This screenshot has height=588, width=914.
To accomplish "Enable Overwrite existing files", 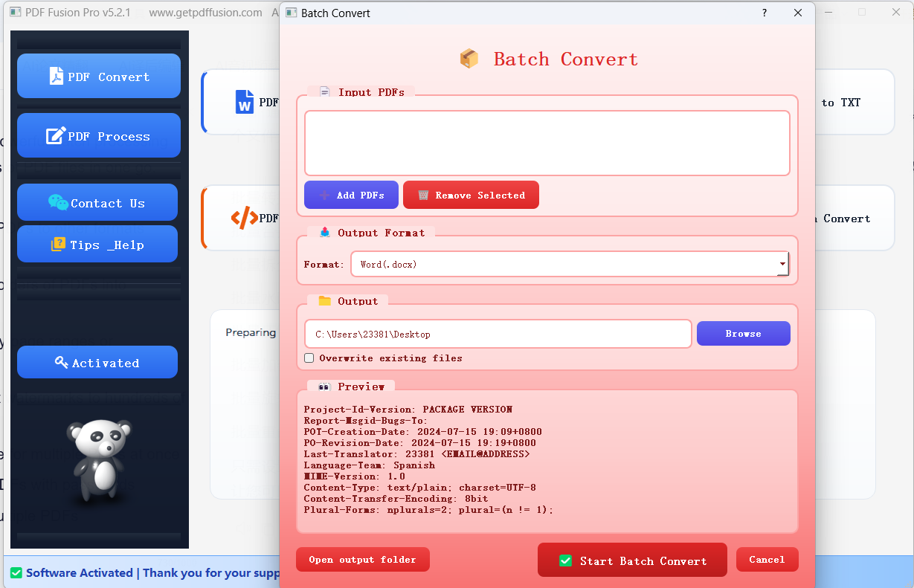I will pyautogui.click(x=309, y=358).
